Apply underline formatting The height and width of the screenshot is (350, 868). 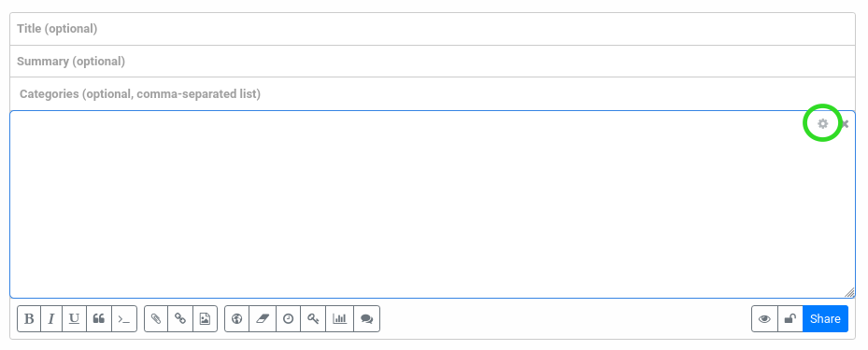(74, 318)
